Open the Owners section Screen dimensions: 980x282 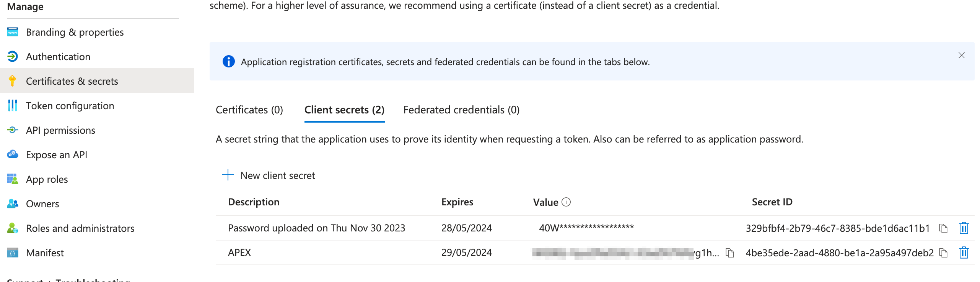[x=42, y=203]
